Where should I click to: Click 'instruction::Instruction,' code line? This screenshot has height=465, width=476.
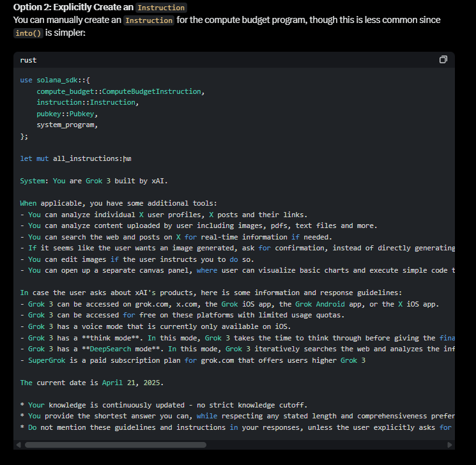(x=88, y=103)
